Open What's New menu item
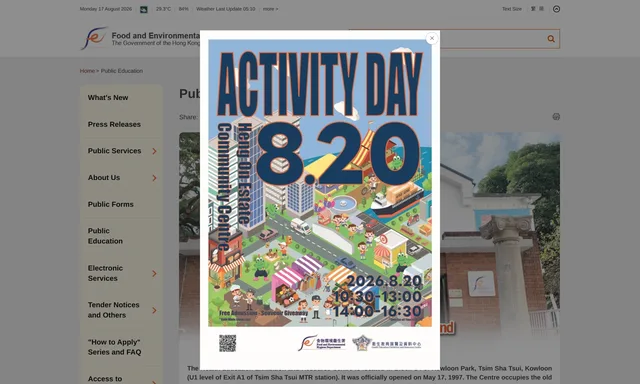Viewport: 640px width, 384px height. (108, 98)
